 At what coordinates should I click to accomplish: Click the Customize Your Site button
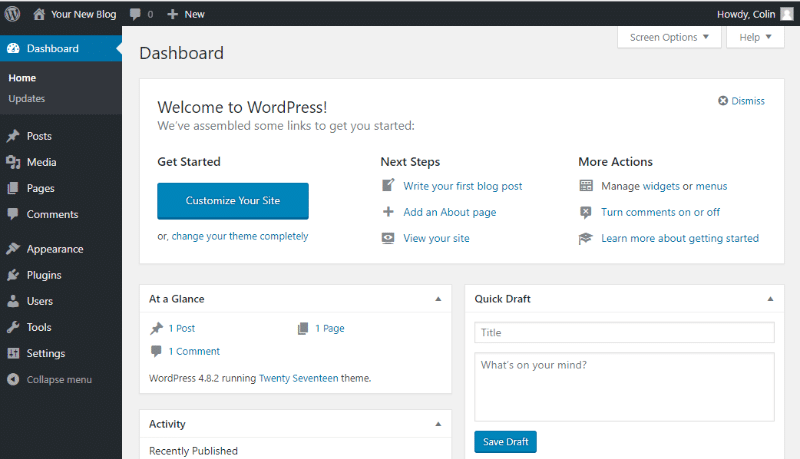point(233,200)
